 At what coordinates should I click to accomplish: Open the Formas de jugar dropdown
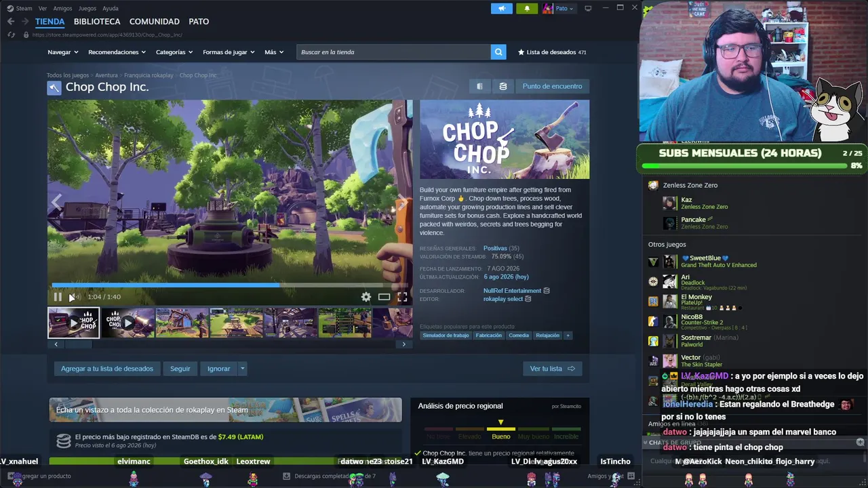click(x=229, y=52)
